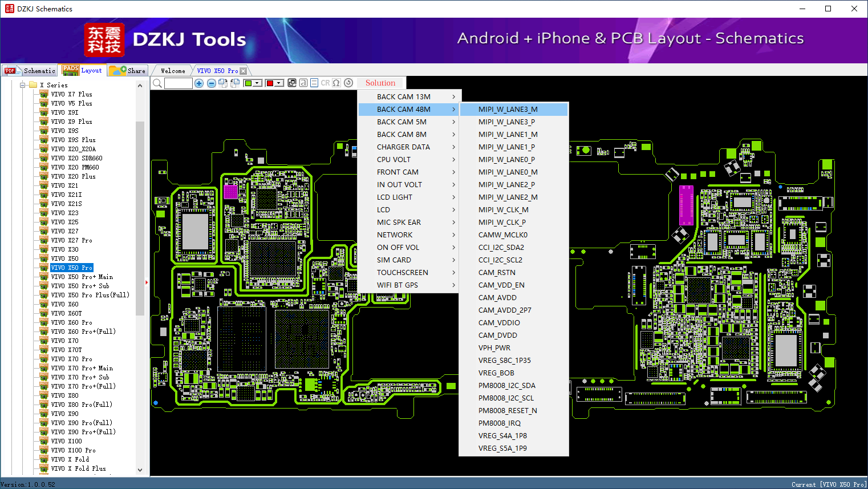Click the search magnifier icon in toolbar
Viewport: 868px width, 489px height.
point(157,83)
